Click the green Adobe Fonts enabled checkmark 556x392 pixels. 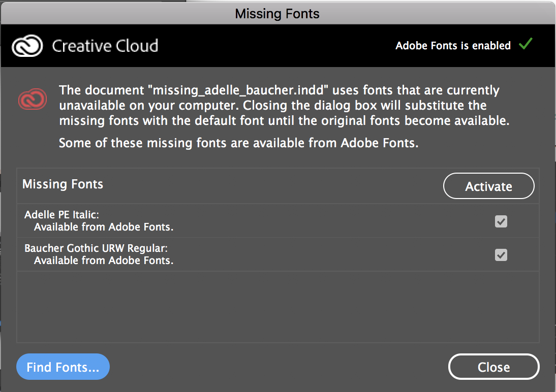pos(526,45)
